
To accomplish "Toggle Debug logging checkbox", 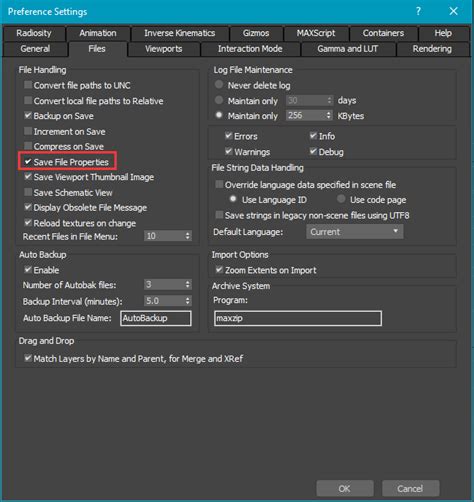I will click(x=313, y=151).
